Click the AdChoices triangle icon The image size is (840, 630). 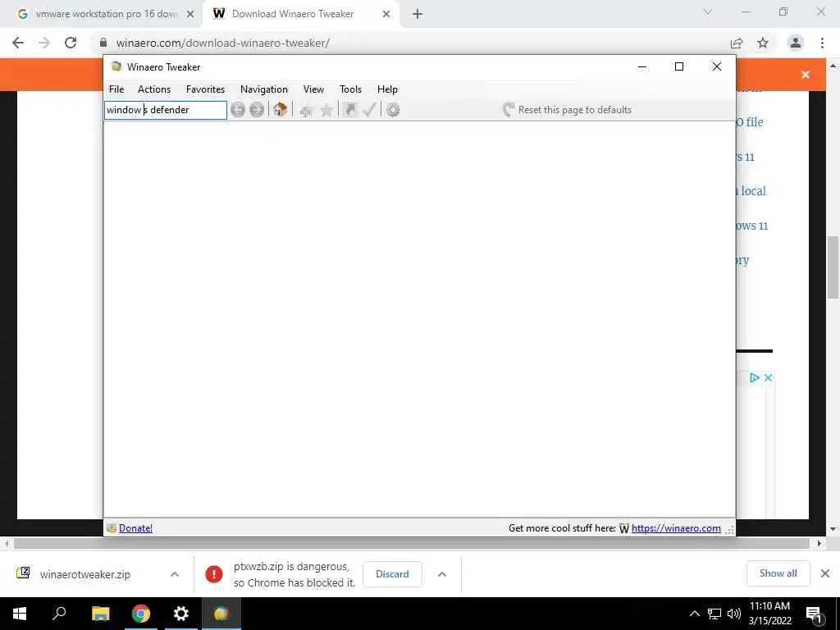pyautogui.click(x=755, y=377)
